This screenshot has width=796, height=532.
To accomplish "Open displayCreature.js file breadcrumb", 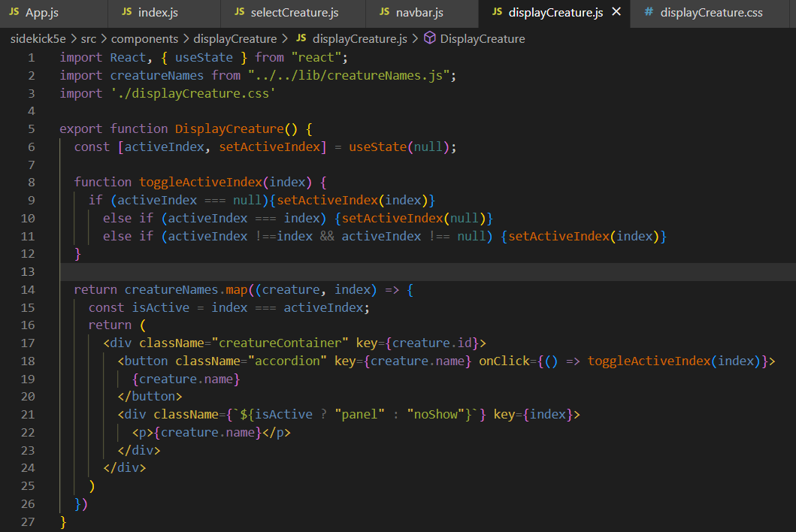I will [x=360, y=39].
